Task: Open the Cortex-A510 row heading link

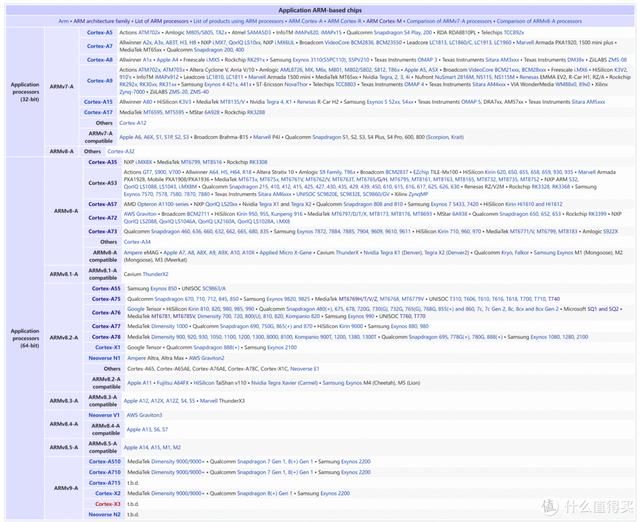Action: [x=105, y=462]
